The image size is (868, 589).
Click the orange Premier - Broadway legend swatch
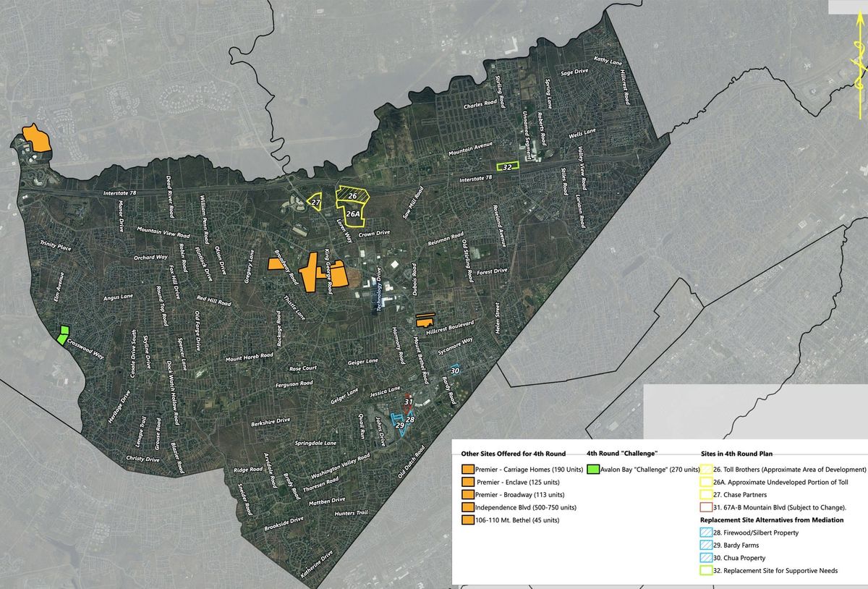point(467,494)
